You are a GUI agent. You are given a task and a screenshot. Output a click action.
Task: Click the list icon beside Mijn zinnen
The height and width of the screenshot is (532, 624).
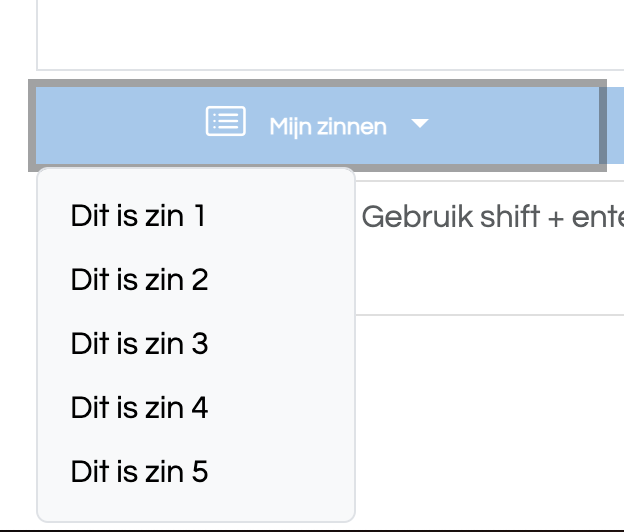coord(225,121)
